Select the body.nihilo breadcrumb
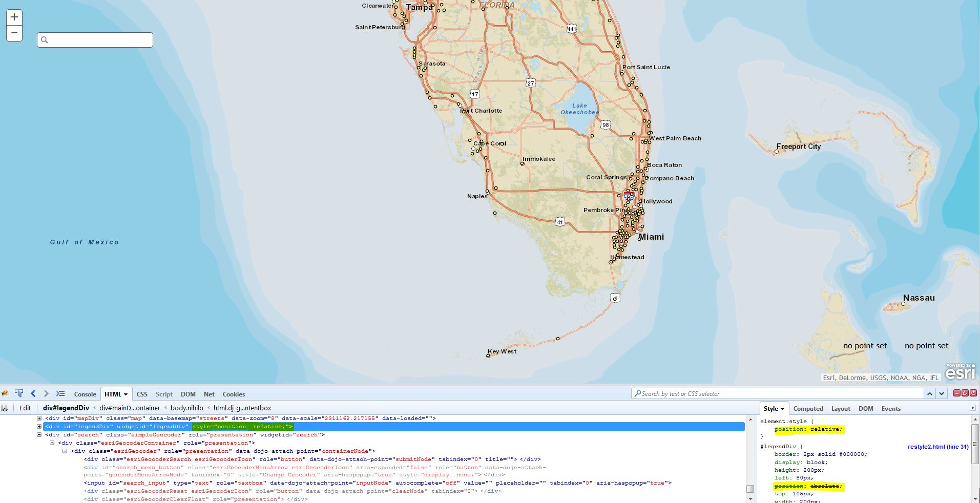Screen dimensions: 980x503 pyautogui.click(x=187, y=408)
